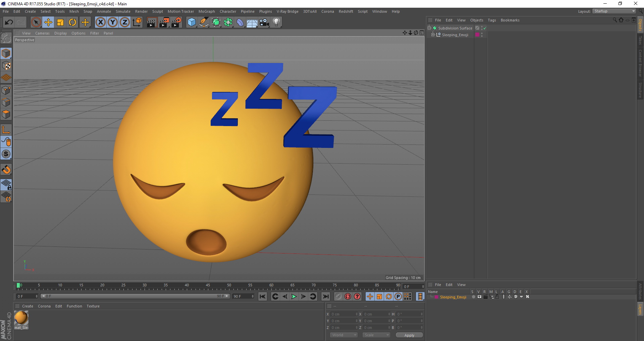644x341 pixels.
Task: Go to end of animation
Action: 325,296
